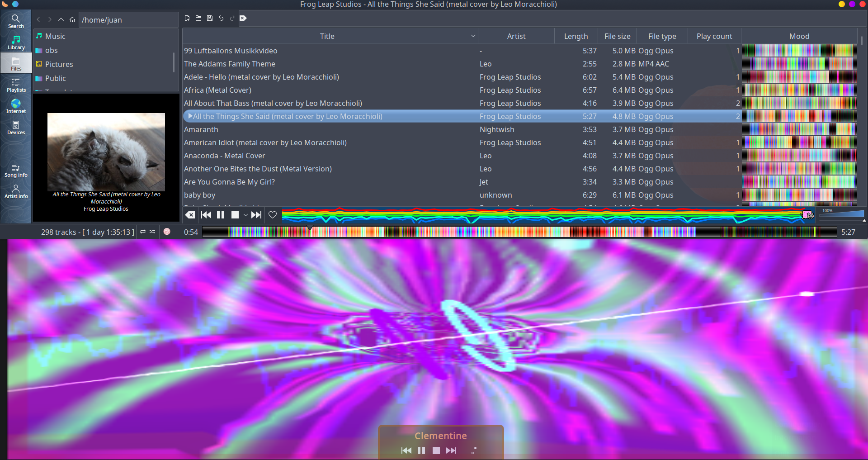Open the Devices sidebar tab
This screenshot has height=460, width=868.
[16, 128]
